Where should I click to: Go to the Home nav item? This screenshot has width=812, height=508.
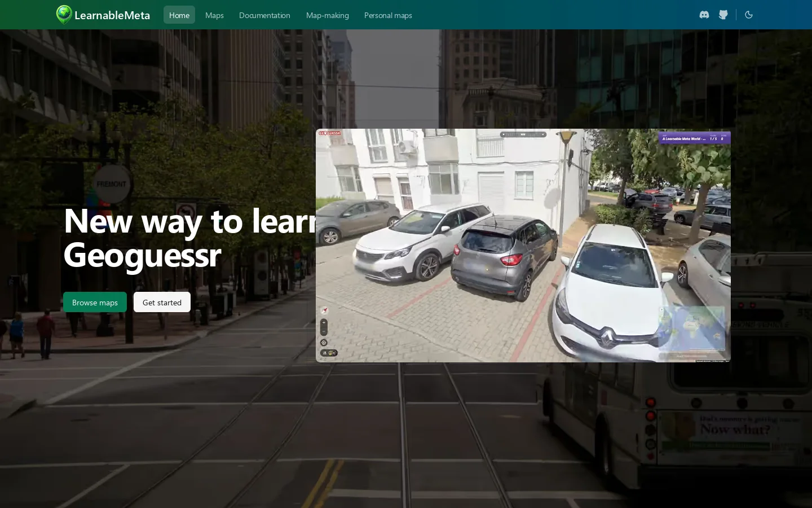(179, 15)
